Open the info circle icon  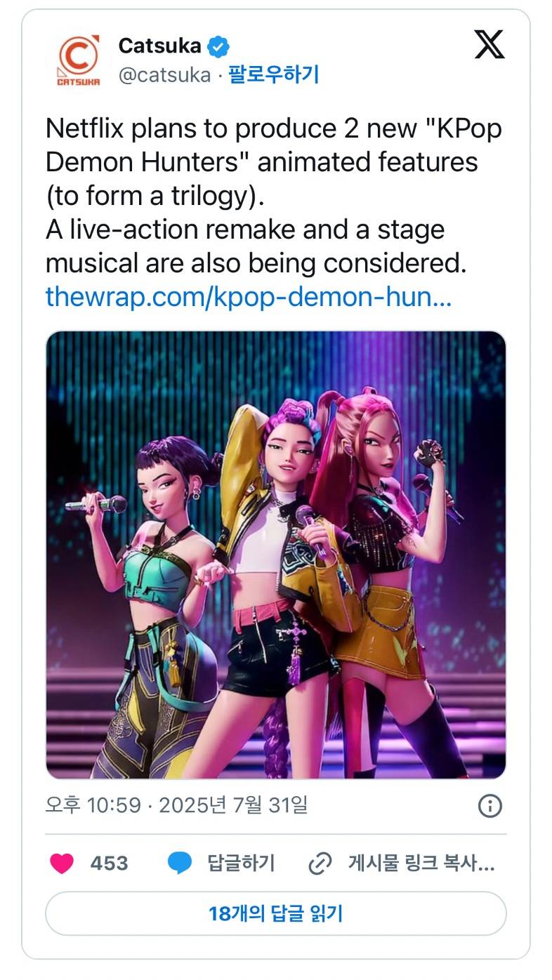[x=489, y=806]
